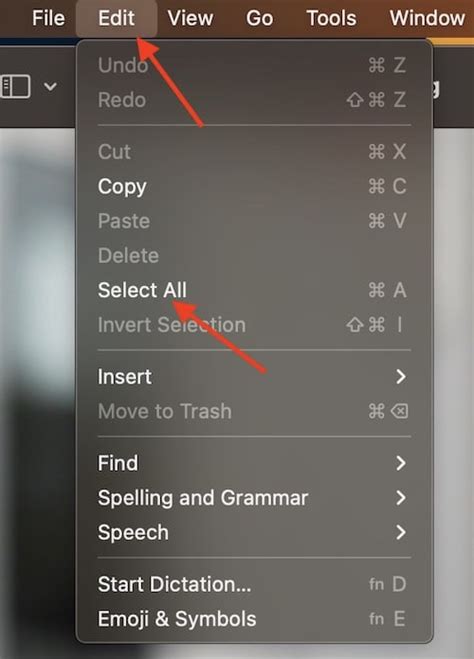This screenshot has width=474, height=659.
Task: Open the File menu
Action: click(x=48, y=18)
